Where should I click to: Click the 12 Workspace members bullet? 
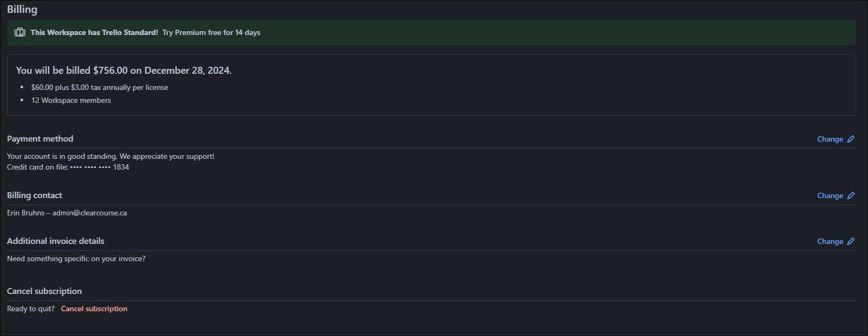(71, 100)
